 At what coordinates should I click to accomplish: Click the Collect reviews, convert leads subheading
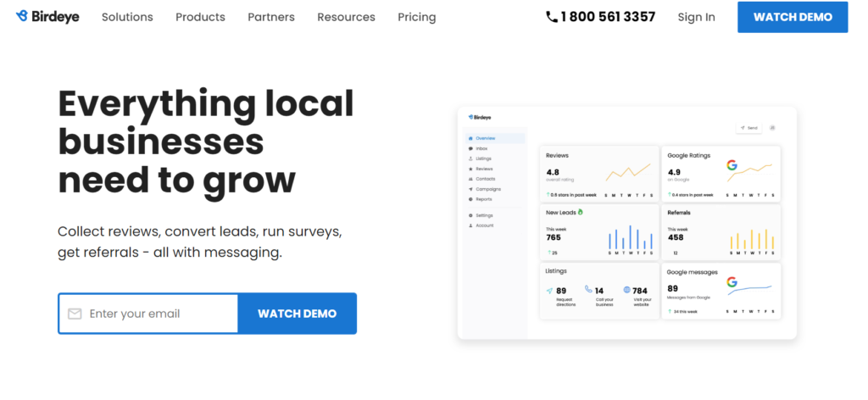[200, 242]
